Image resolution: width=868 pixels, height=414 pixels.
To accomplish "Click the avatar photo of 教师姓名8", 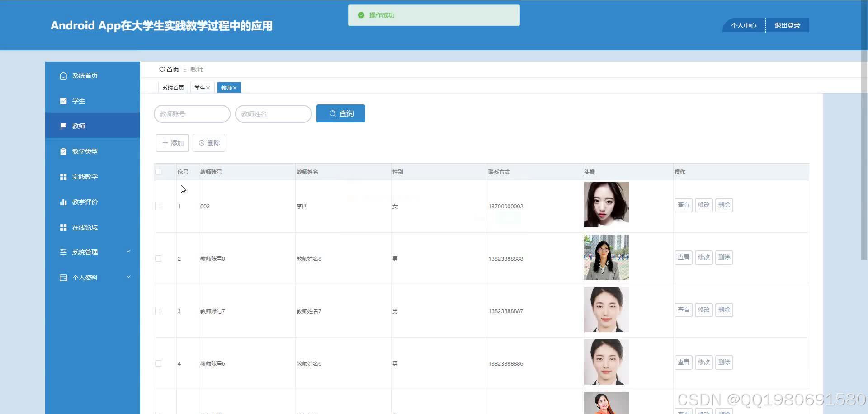I will coord(607,257).
